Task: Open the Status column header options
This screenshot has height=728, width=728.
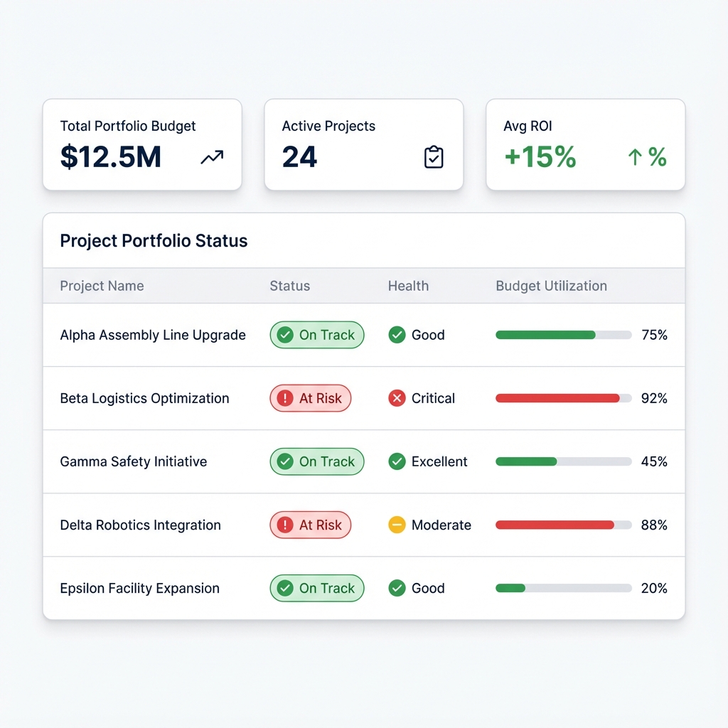Action: [x=289, y=286]
